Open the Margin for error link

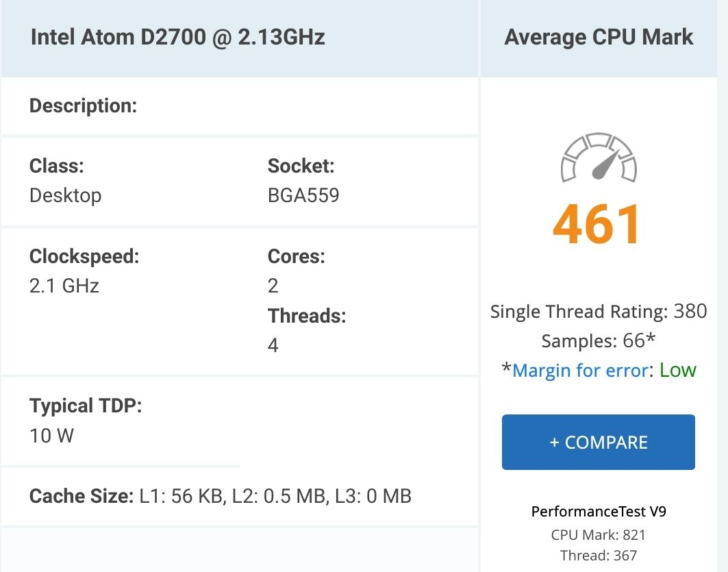[x=580, y=371]
